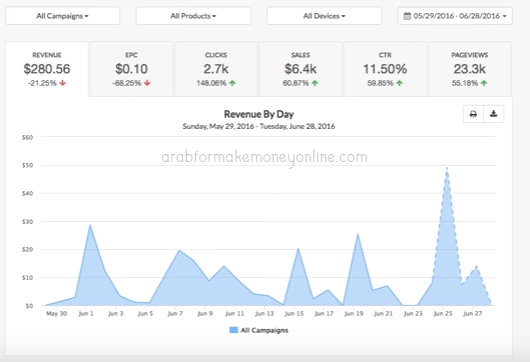Click the Jun 3 x-axis label
Image resolution: width=530 pixels, height=362 pixels.
[x=116, y=314]
